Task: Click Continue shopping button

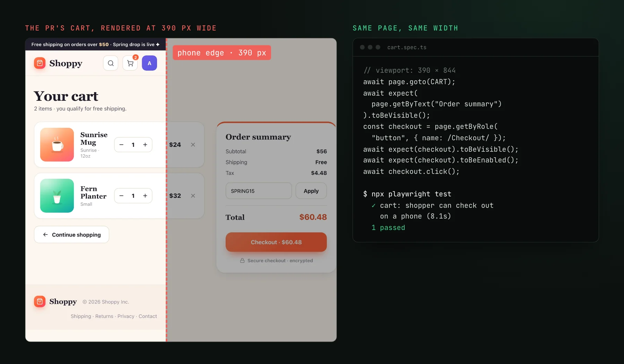Action: pyautogui.click(x=71, y=234)
